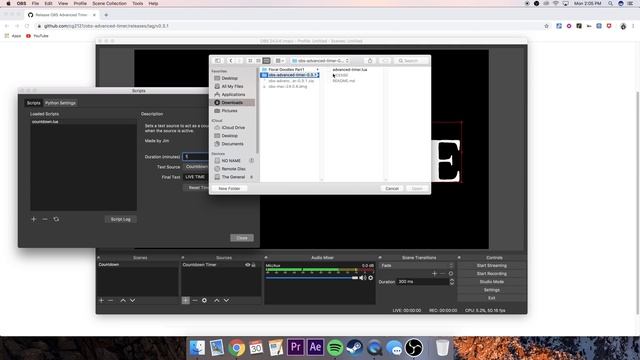This screenshot has width=640, height=360.
Task: Click the share icon in the file dialog
Action: (370, 61)
